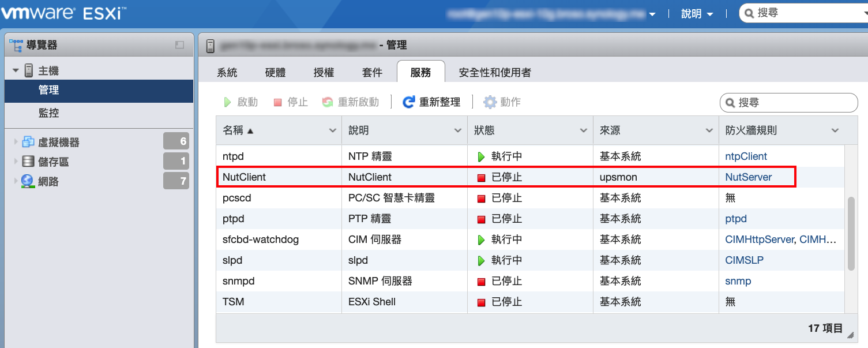868x348 pixels.
Task: Collapse the navigator panel using the minimize icon
Action: click(179, 45)
